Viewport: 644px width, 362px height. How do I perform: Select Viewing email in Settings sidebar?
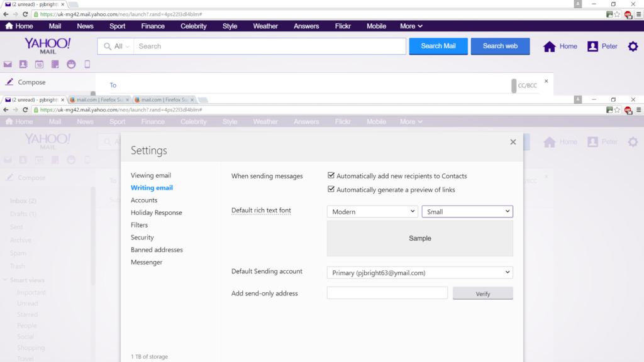[151, 175]
